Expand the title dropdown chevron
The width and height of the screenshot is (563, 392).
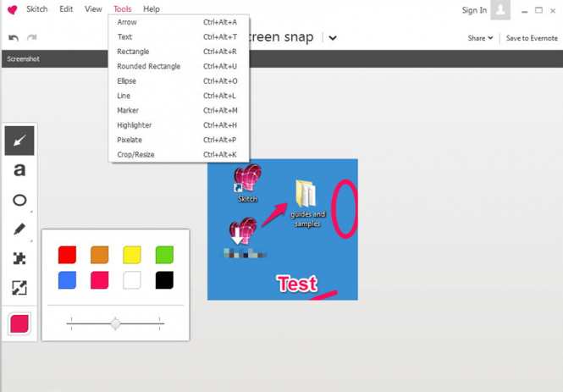click(333, 38)
